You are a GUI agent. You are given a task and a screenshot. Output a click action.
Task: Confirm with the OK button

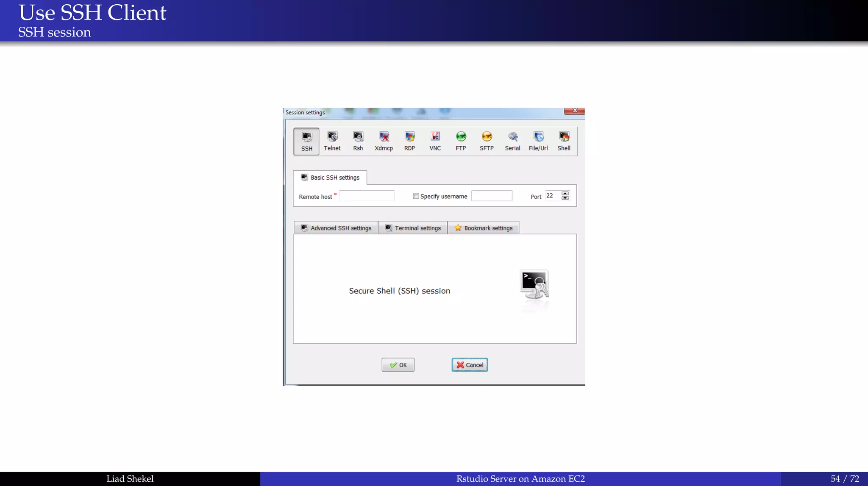click(398, 365)
